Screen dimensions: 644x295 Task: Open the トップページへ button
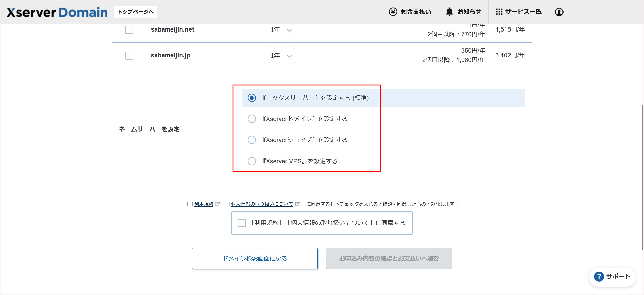click(136, 12)
